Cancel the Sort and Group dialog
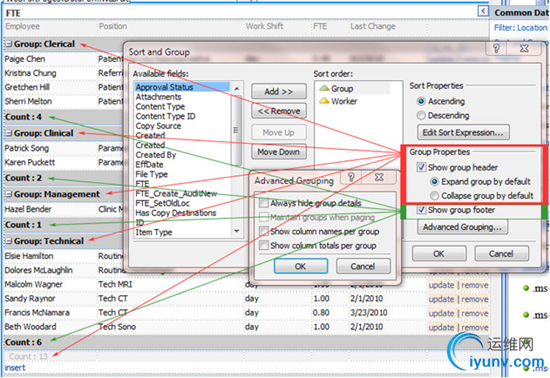Screen dimensions: 550x378 (501, 254)
